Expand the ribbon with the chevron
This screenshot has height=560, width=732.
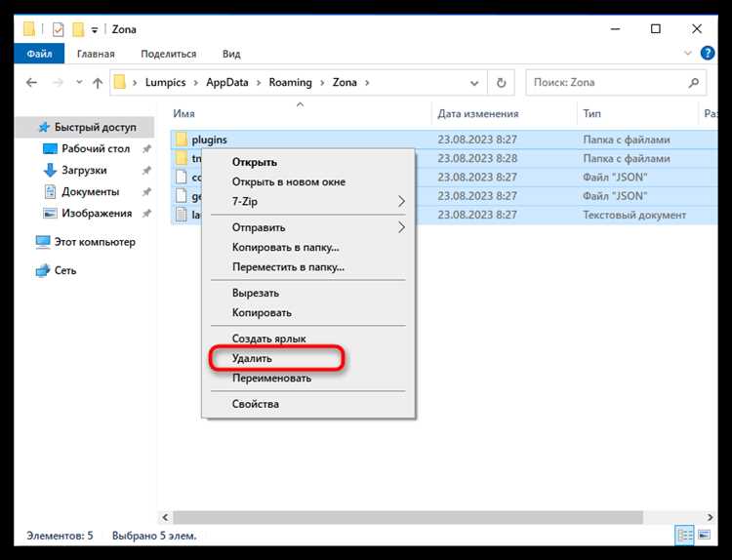coord(688,54)
